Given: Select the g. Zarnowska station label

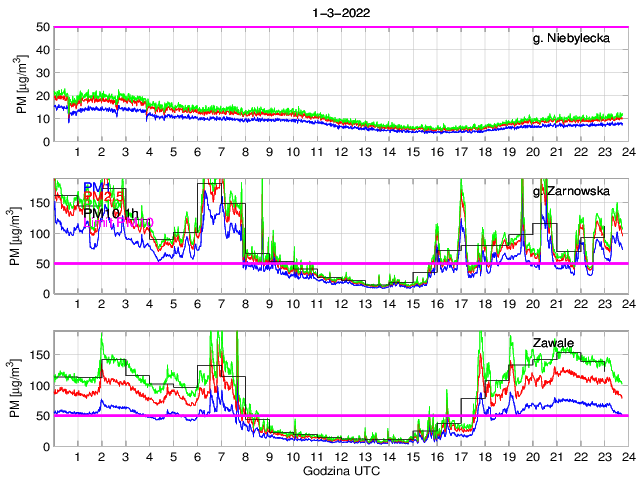Looking at the screenshot, I should [569, 190].
